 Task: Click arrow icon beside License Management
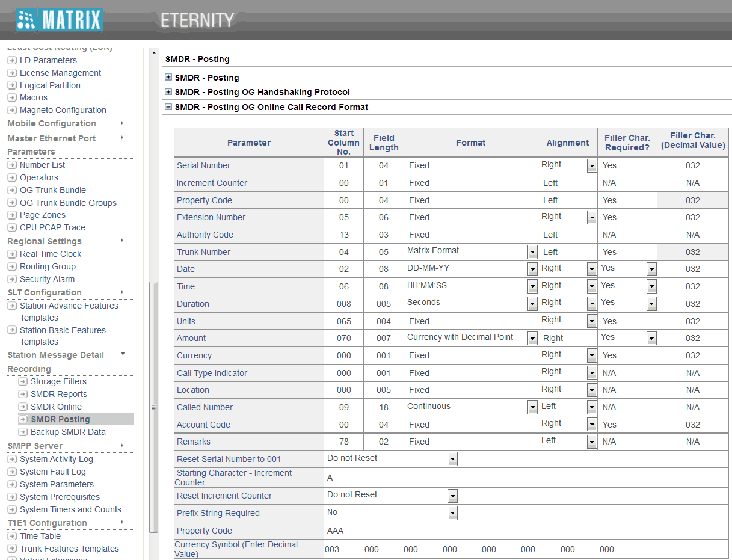(x=12, y=73)
